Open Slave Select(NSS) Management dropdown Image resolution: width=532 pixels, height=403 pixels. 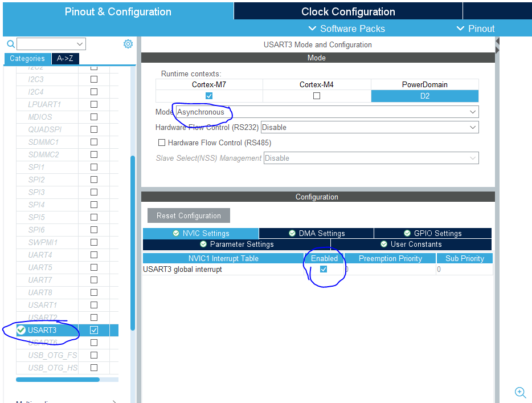[x=371, y=158]
